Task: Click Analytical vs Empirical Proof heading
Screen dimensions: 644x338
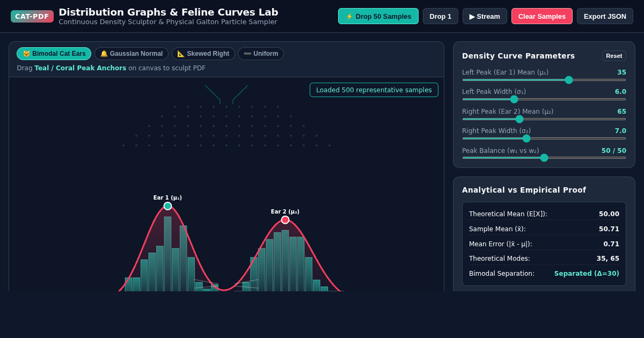Action: click(x=524, y=190)
